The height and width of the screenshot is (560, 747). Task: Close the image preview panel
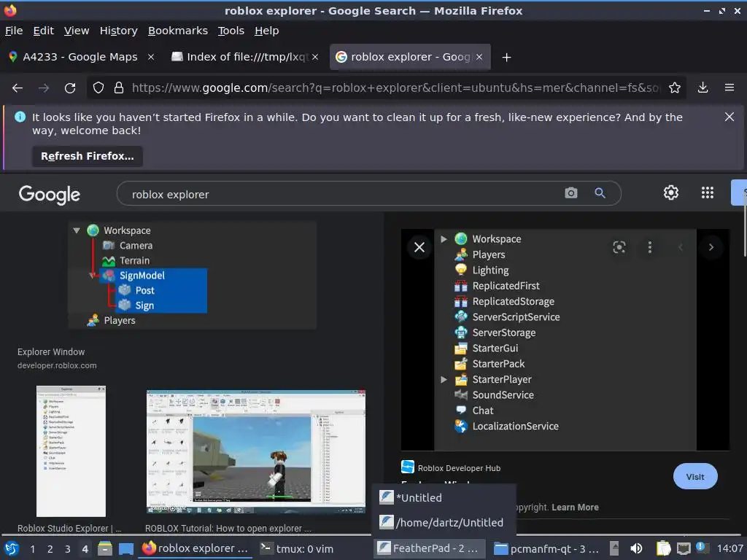click(x=419, y=247)
